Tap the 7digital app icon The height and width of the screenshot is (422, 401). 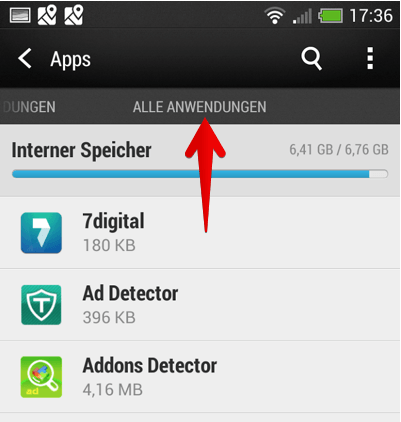pos(41,233)
